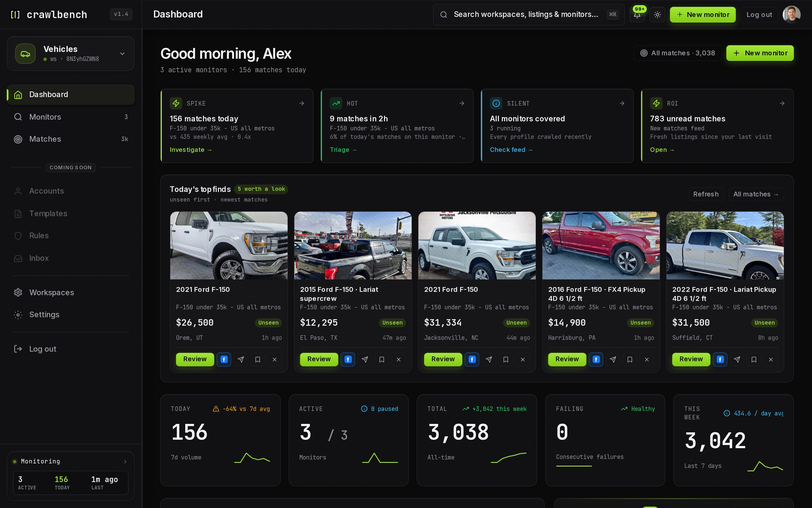
Task: Click Refresh in Today's top finds
Action: [x=706, y=194]
